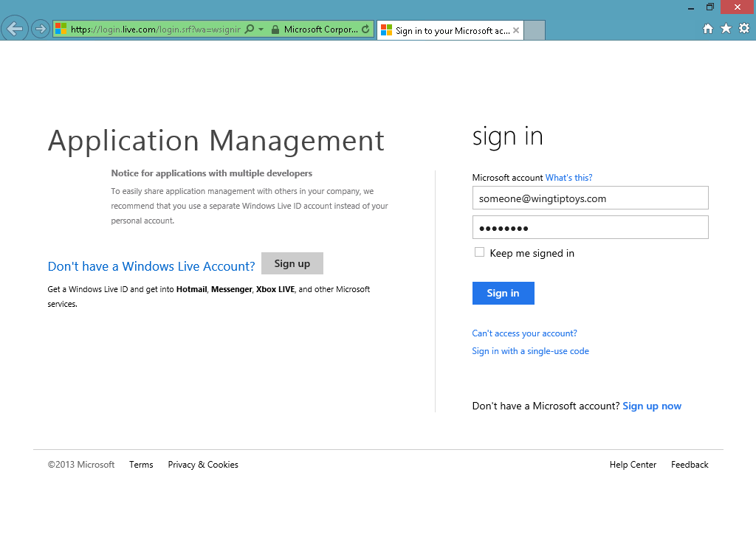Go back with the browser back arrow
The height and width of the screenshot is (537, 756).
(15, 29)
